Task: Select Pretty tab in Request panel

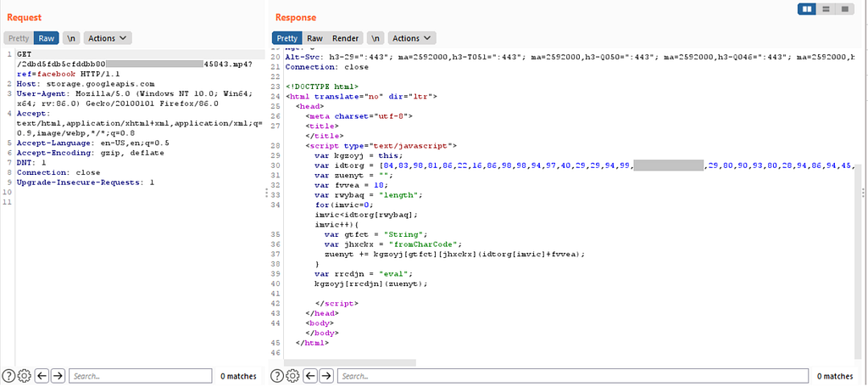Action: [x=19, y=38]
